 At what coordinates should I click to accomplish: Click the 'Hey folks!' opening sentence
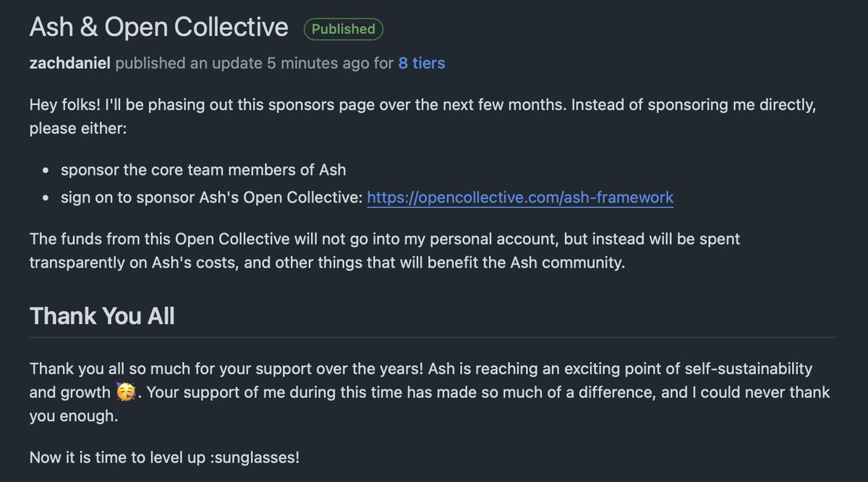point(289,105)
